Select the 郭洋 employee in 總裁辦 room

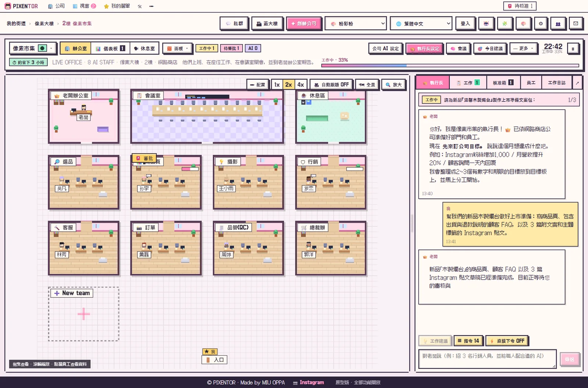[x=309, y=245]
